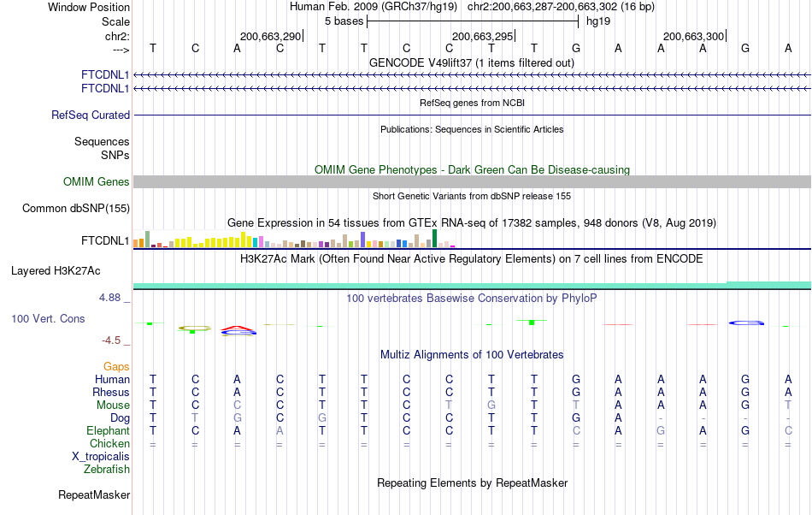Click the blue G PhyloP conservation logo

coord(746,323)
